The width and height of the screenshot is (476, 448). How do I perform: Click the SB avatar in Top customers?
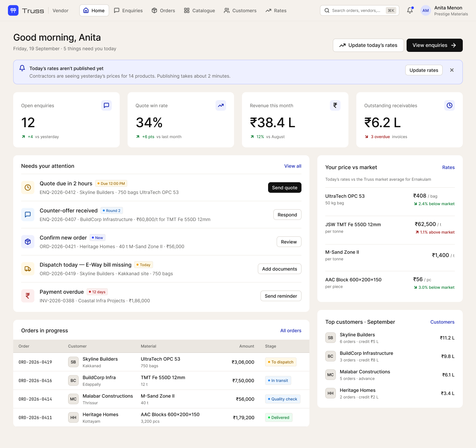(x=331, y=338)
